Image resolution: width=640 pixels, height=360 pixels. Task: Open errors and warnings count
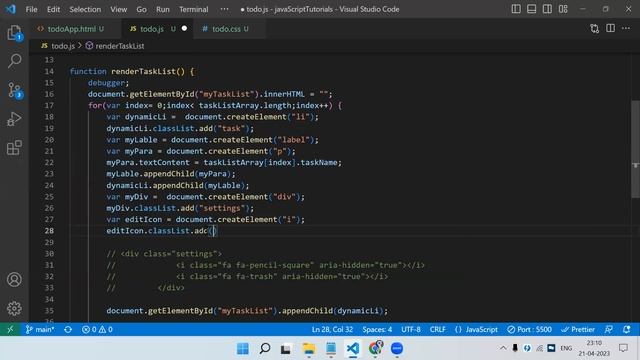[x=97, y=329]
